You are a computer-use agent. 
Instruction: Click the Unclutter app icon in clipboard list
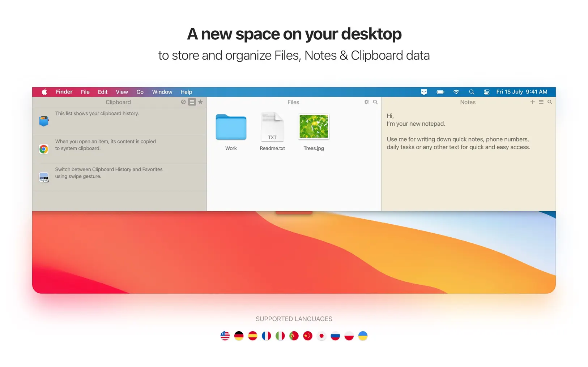[44, 121]
